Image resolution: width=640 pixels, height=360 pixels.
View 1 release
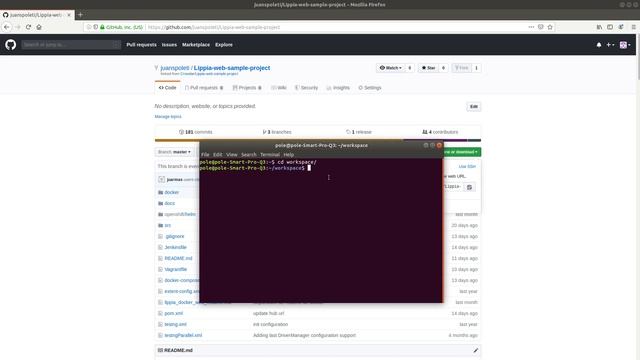click(358, 132)
